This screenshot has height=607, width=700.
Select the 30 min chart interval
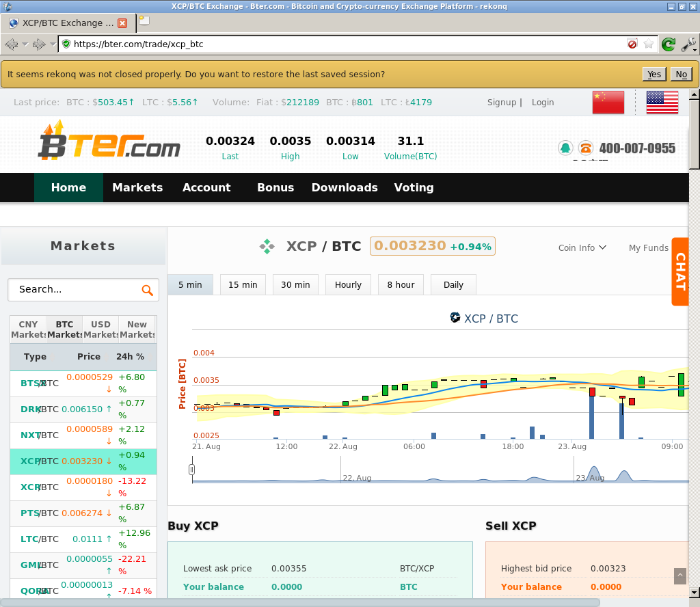(x=295, y=285)
